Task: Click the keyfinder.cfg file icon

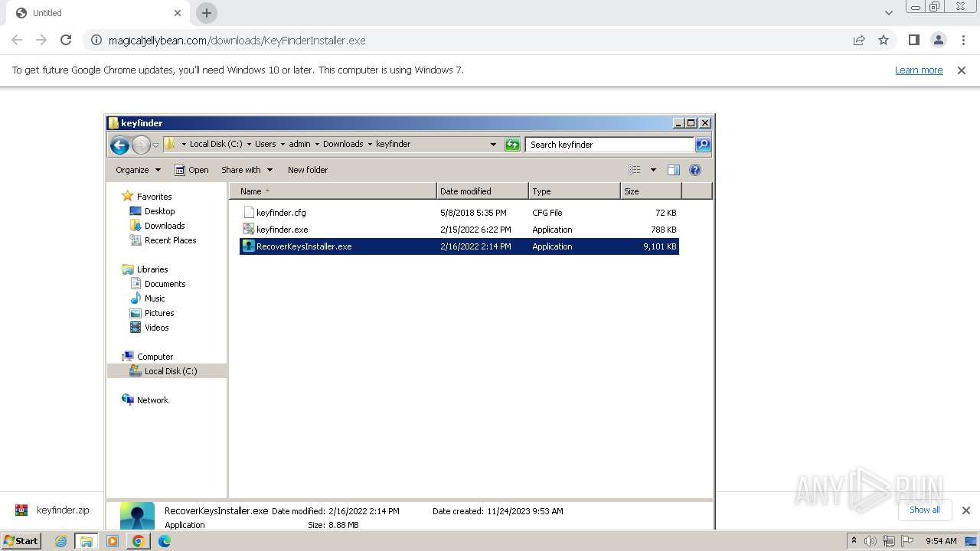Action: 248,213
